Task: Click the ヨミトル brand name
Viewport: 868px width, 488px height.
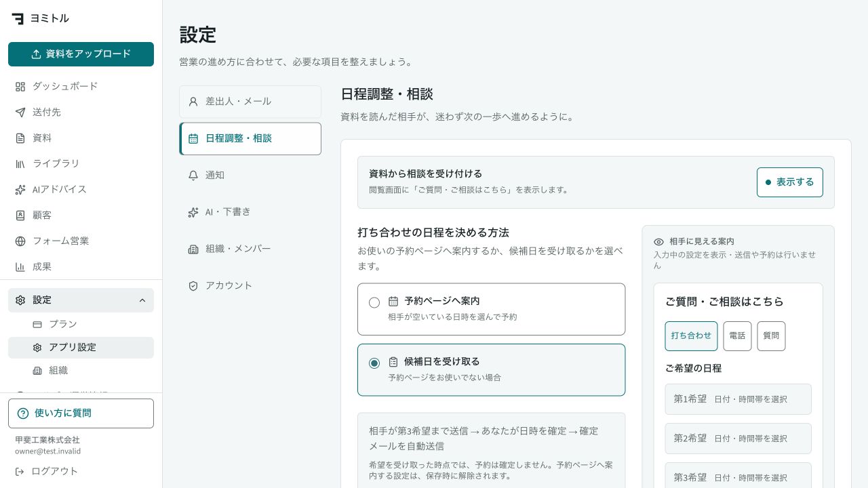Action: click(x=50, y=18)
